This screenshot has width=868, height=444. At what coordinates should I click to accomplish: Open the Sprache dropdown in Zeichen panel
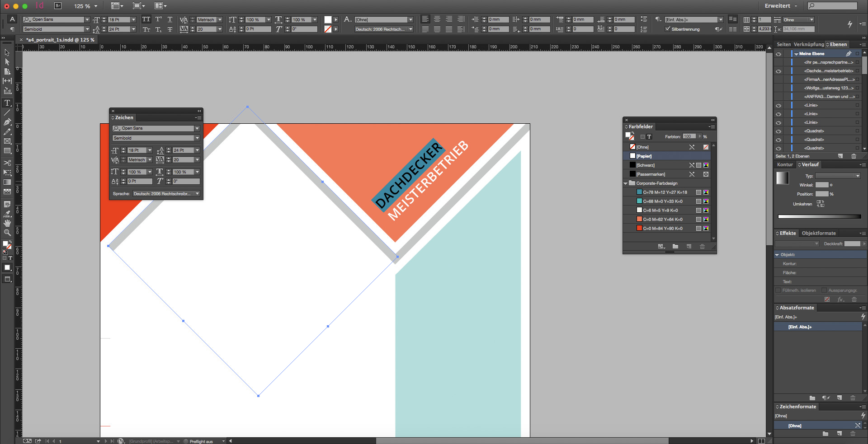pos(197,194)
